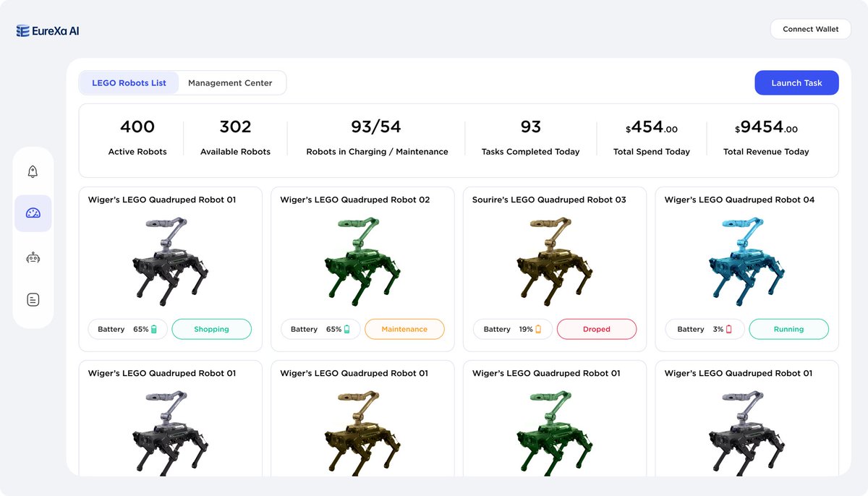Click Battery 65% pill on Robot 01
This screenshot has height=496, width=868.
click(128, 329)
